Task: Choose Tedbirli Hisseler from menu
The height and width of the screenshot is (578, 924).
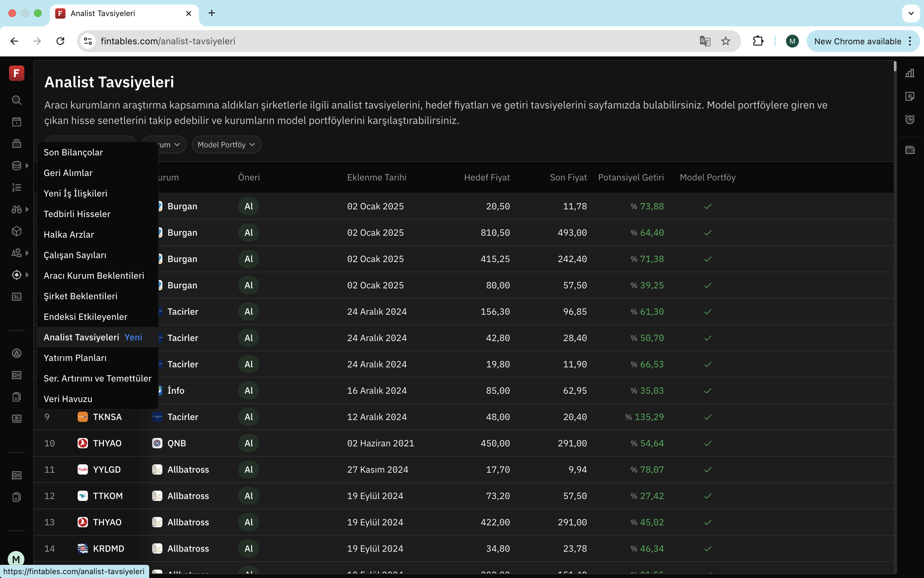Action: pyautogui.click(x=98, y=214)
